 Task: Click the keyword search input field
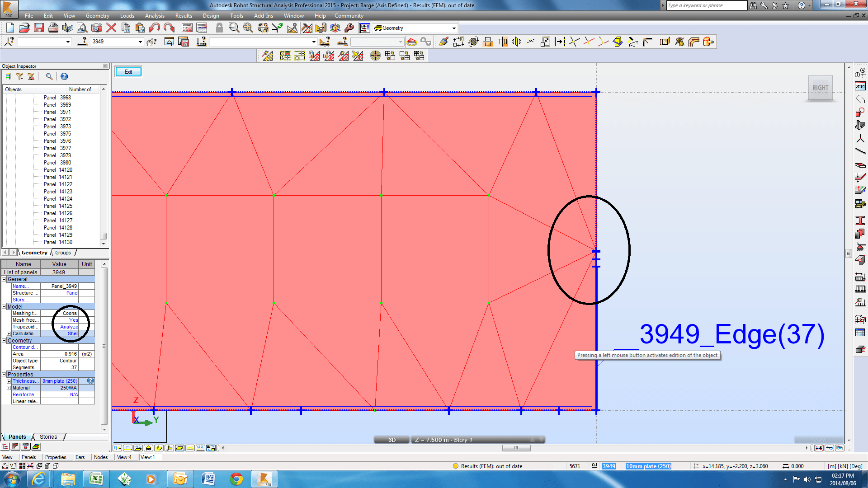pyautogui.click(x=707, y=5)
